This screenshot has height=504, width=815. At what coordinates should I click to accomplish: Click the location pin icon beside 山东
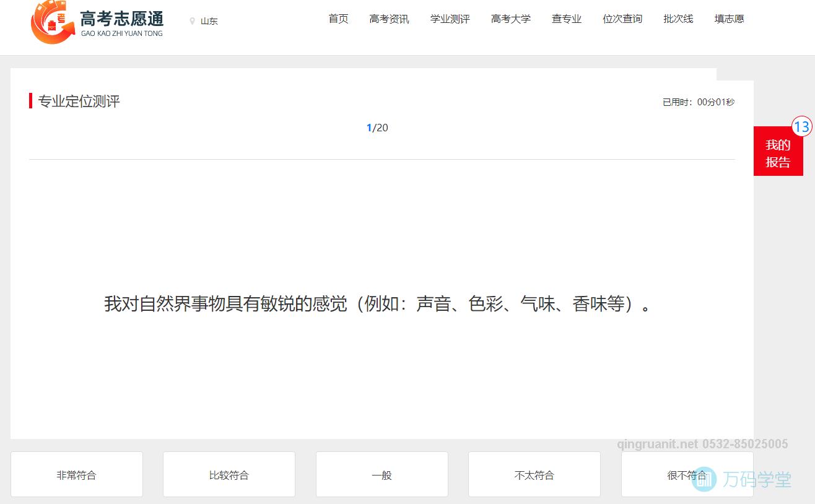coord(191,20)
